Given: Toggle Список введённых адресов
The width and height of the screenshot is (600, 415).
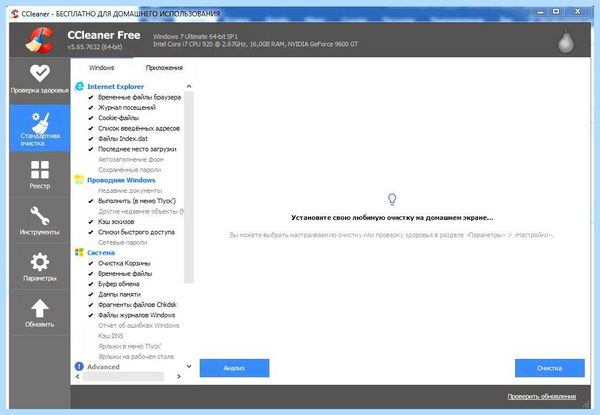Looking at the screenshot, I should tap(91, 128).
